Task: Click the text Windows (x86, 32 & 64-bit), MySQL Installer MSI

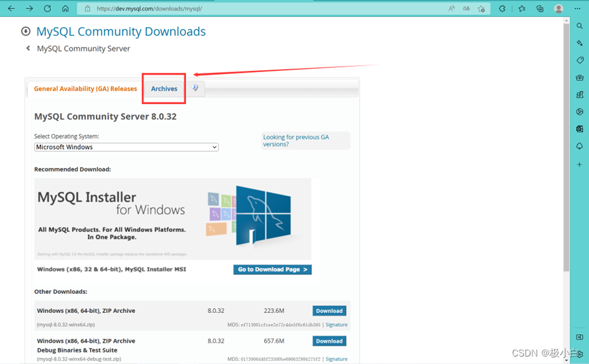Action: click(x=112, y=269)
